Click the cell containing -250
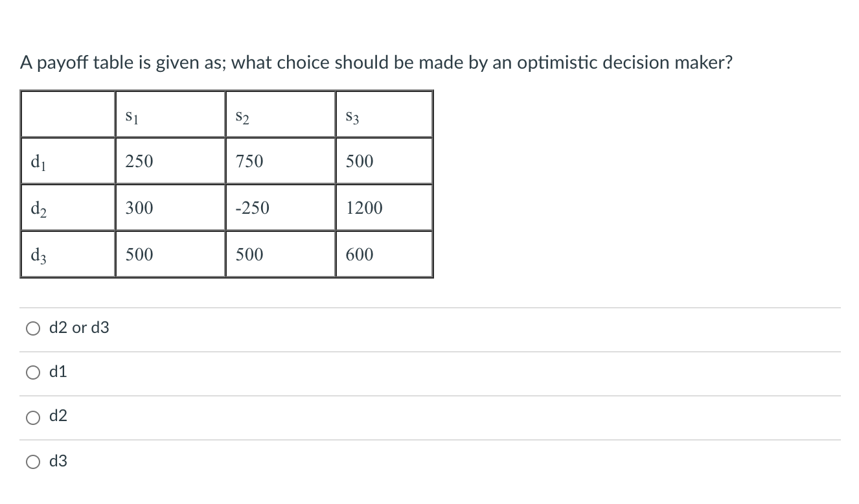This screenshot has width=859, height=504. 280,207
